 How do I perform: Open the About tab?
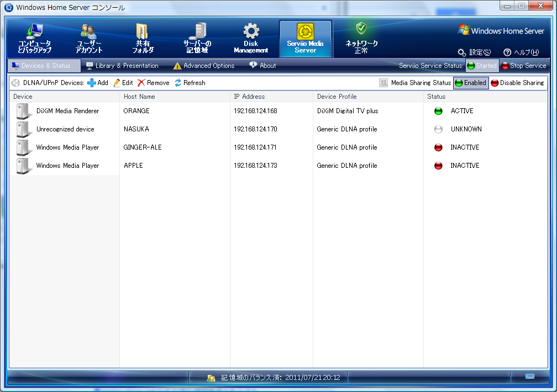pyautogui.click(x=262, y=66)
